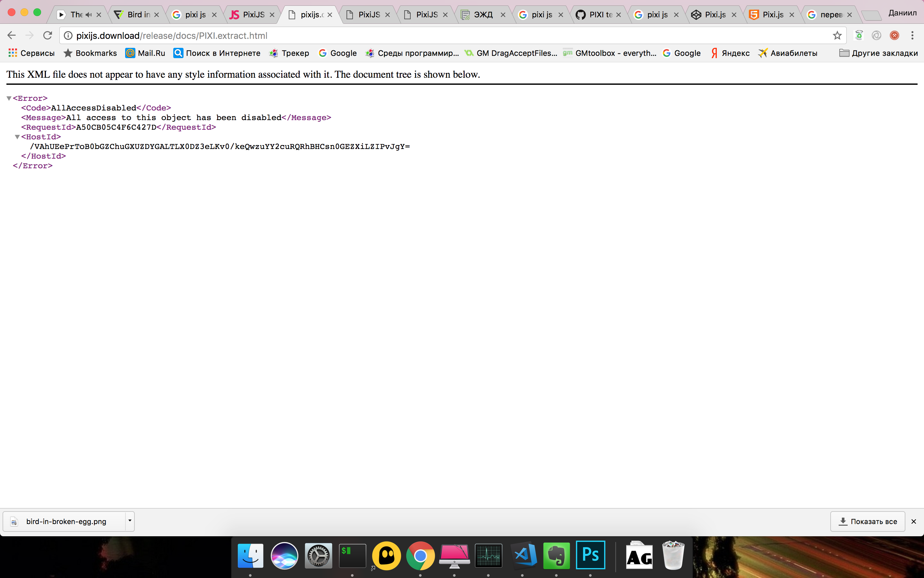924x578 pixels.
Task: Open bird-in-broken-egg.png downloaded file
Action: click(x=65, y=521)
